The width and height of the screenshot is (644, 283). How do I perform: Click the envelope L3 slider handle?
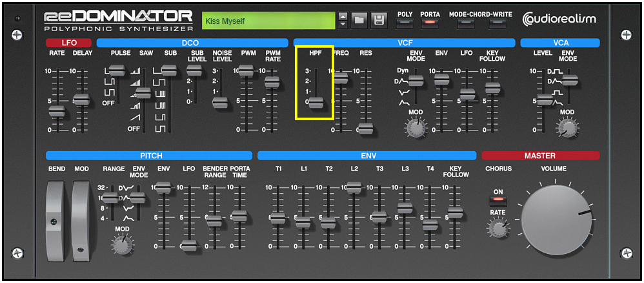pos(405,207)
